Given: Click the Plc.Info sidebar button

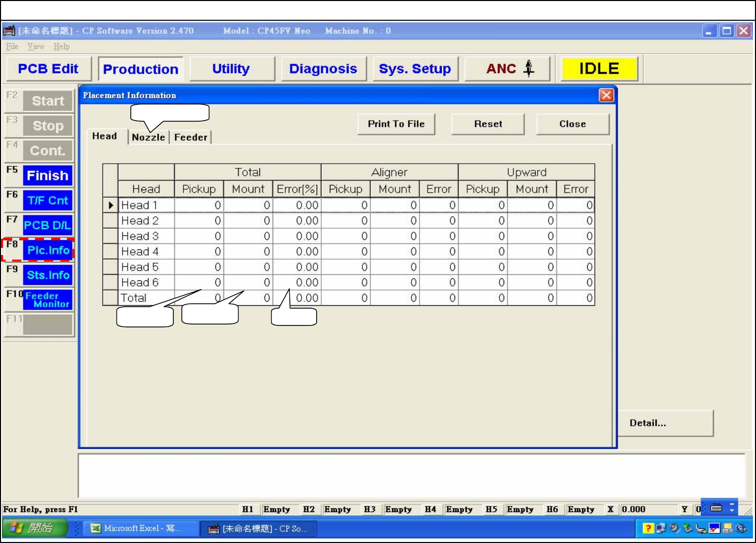Looking at the screenshot, I should (48, 250).
